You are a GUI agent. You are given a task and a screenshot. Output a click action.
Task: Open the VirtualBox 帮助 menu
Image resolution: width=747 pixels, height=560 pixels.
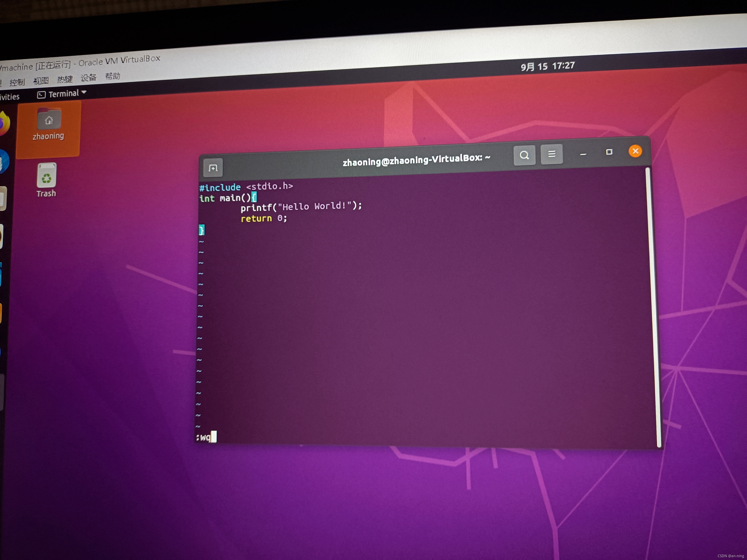(x=112, y=76)
